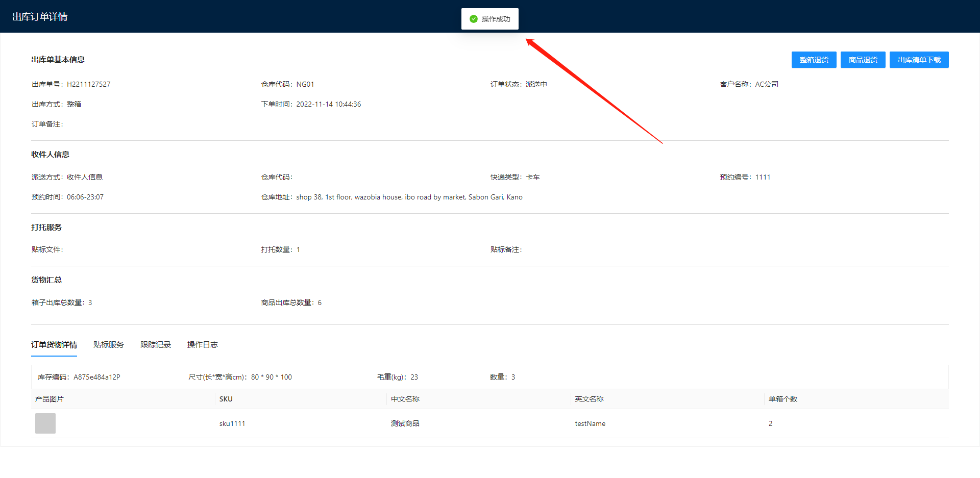Download the list via 出库清单下载
Screen dimensions: 980x478
tap(919, 60)
